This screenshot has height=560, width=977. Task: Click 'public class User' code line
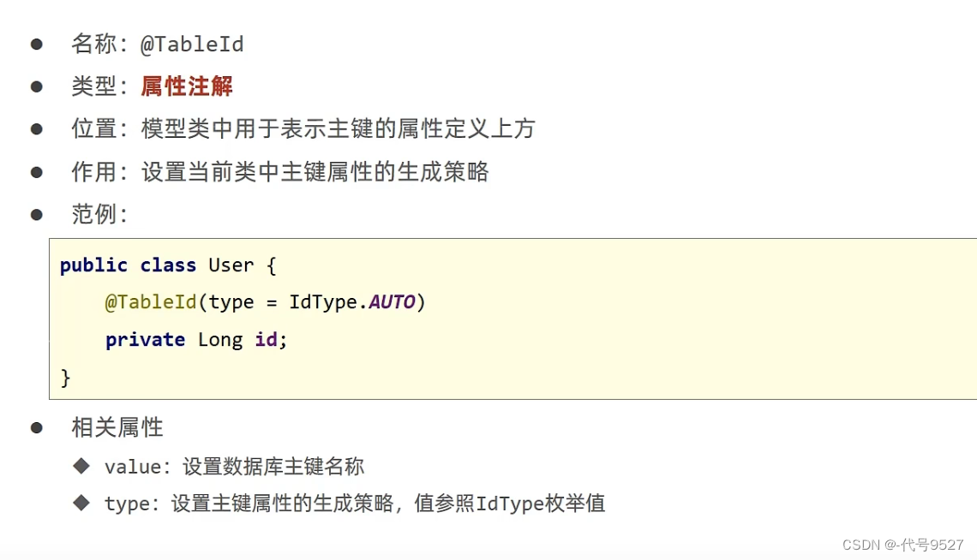pos(168,265)
